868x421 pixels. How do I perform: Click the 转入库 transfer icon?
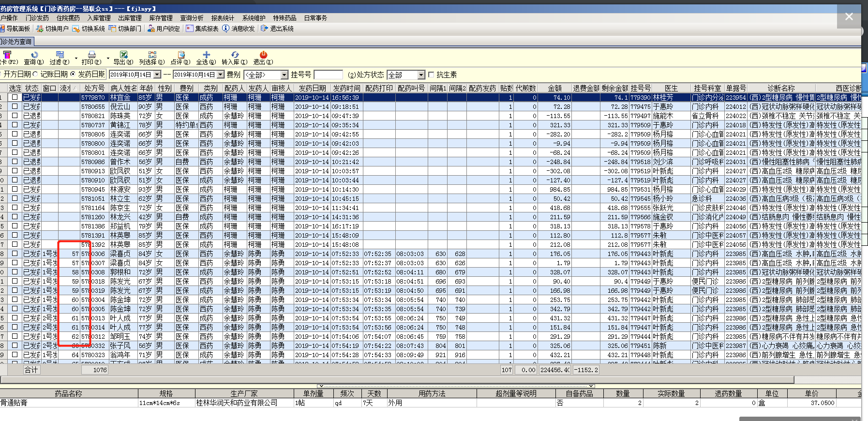(x=235, y=55)
